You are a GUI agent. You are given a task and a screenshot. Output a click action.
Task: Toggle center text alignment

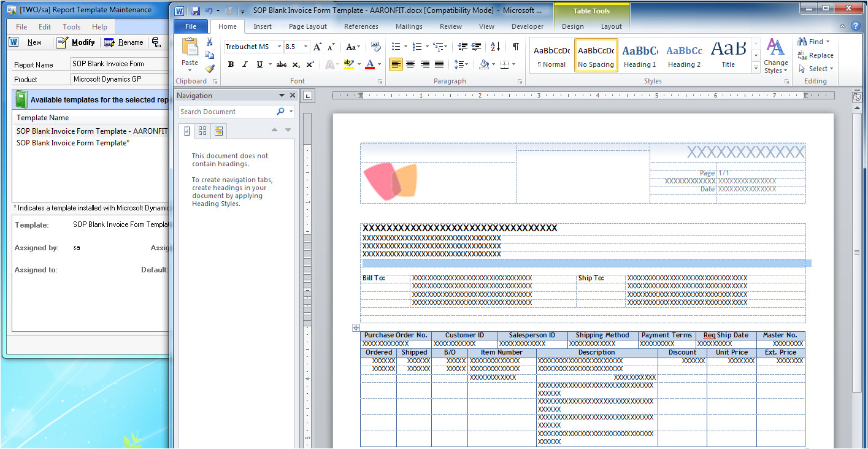coord(410,64)
